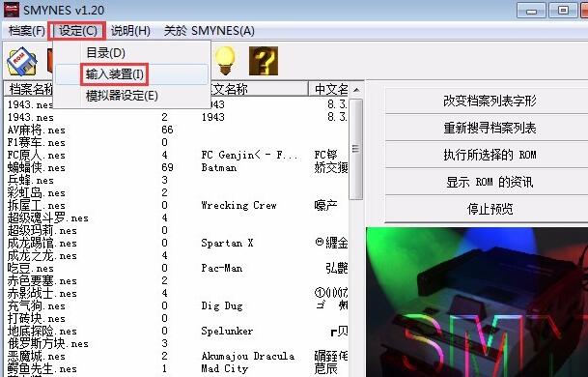
Task: Click the 显示 ROM 的资讯 button
Action: [x=490, y=182]
